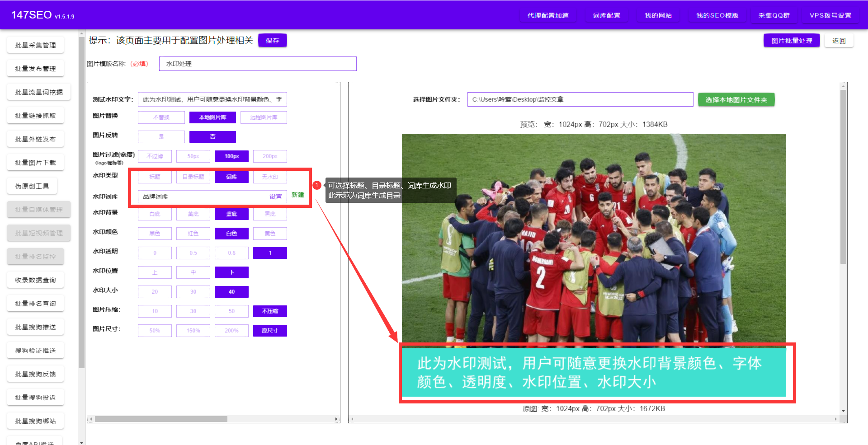
Task: Choose 白底 watermark background
Action: [x=155, y=214]
